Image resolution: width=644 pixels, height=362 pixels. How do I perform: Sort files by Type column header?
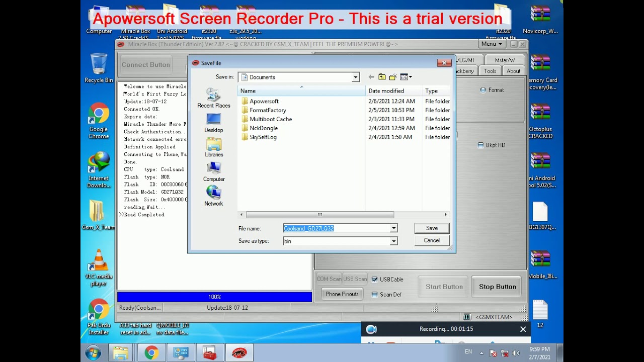[436, 91]
